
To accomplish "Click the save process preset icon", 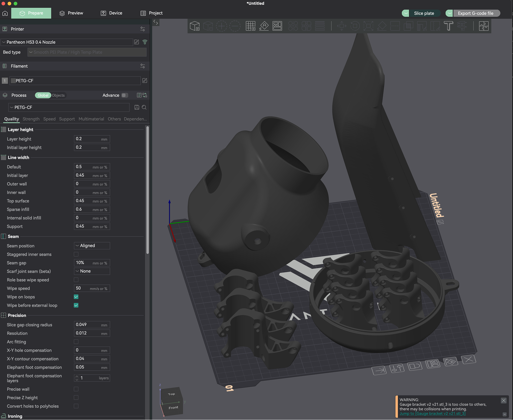I will click(x=137, y=107).
